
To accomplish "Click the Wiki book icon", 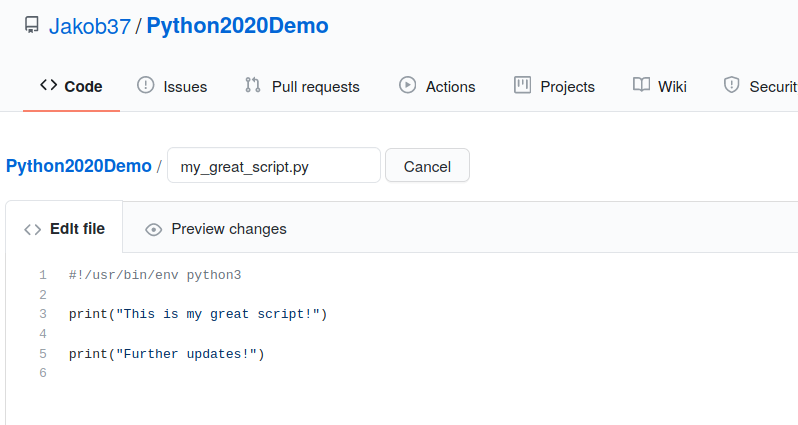I will click(x=641, y=85).
